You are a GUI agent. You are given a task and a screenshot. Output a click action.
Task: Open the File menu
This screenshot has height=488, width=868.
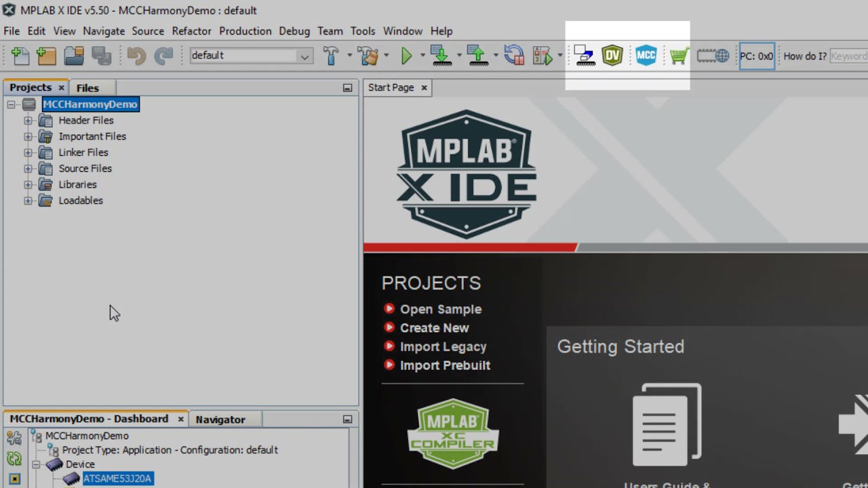coord(12,31)
